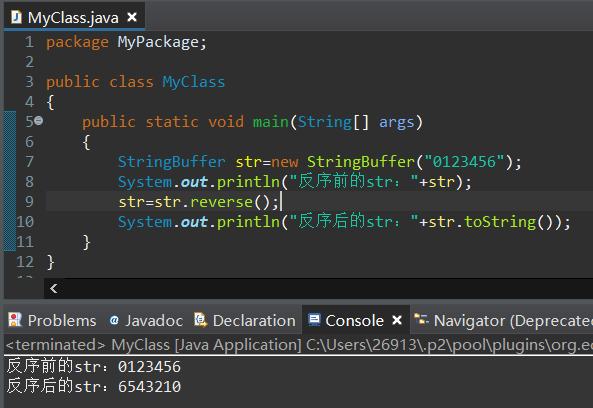Image resolution: width=593 pixels, height=408 pixels.
Task: Collapse the main method fold marker on line 5
Action: click(x=39, y=121)
